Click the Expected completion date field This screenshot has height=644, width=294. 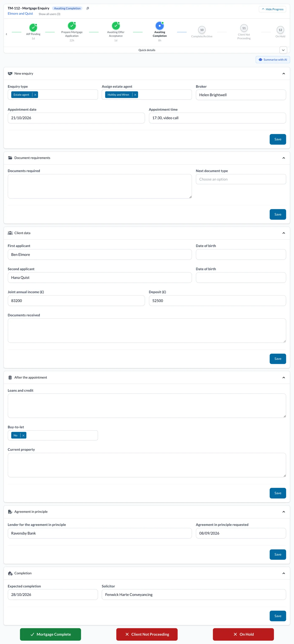tap(53, 594)
